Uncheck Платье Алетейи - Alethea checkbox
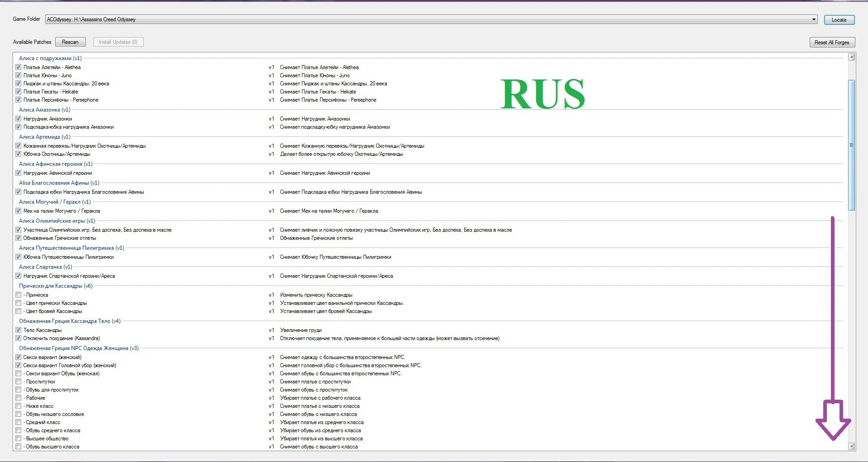This screenshot has height=462, width=868. click(19, 67)
